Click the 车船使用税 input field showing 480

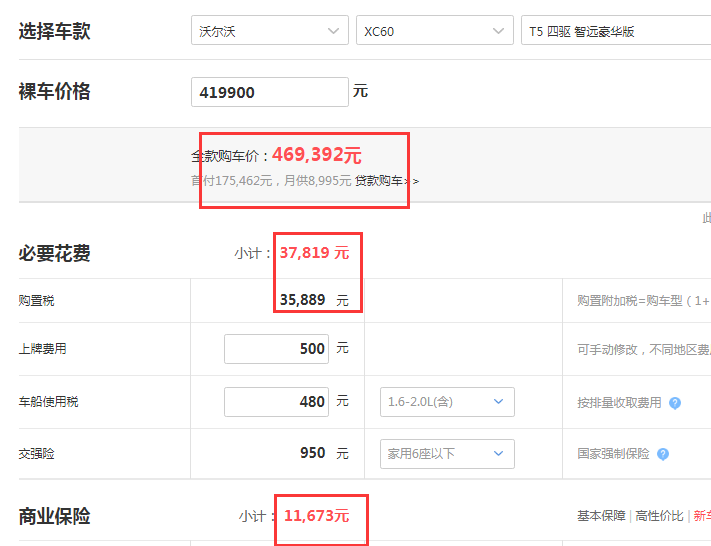click(276, 402)
